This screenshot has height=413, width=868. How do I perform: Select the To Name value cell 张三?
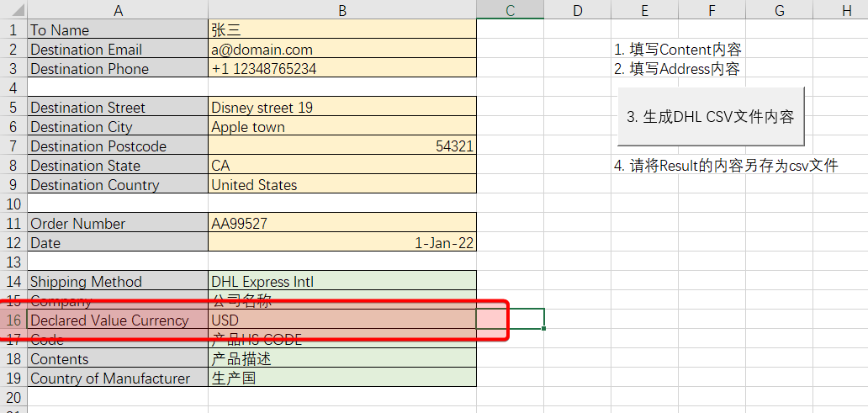pyautogui.click(x=341, y=30)
